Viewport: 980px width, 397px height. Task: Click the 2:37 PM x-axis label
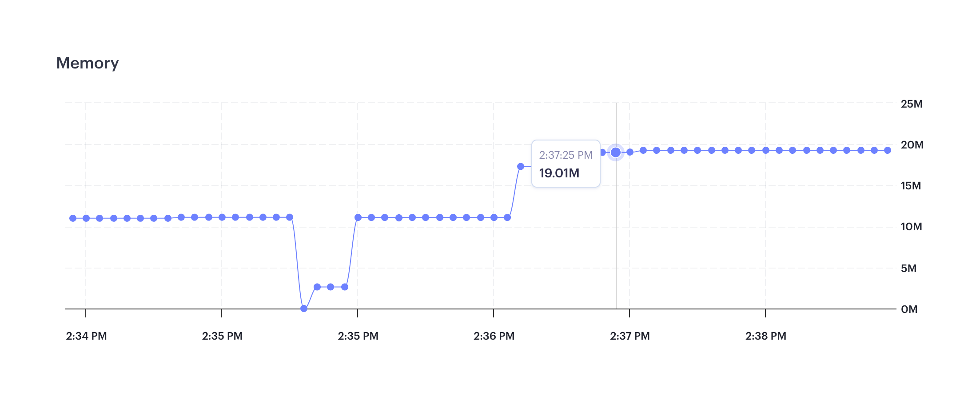(629, 336)
